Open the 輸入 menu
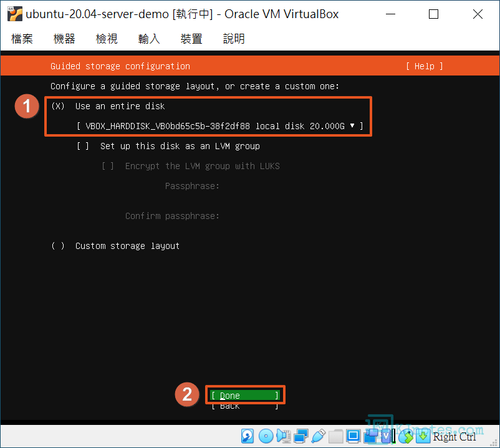500x448 pixels. 149,39
